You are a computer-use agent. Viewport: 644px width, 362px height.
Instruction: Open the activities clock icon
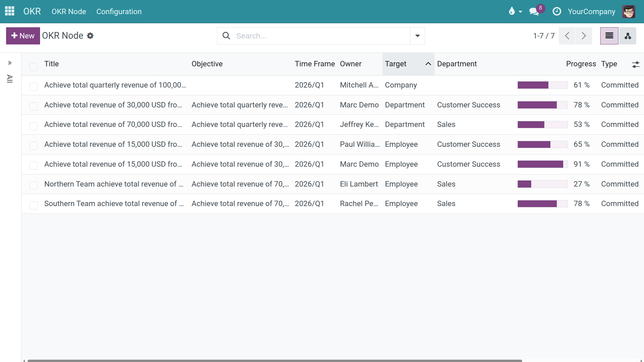pos(557,11)
